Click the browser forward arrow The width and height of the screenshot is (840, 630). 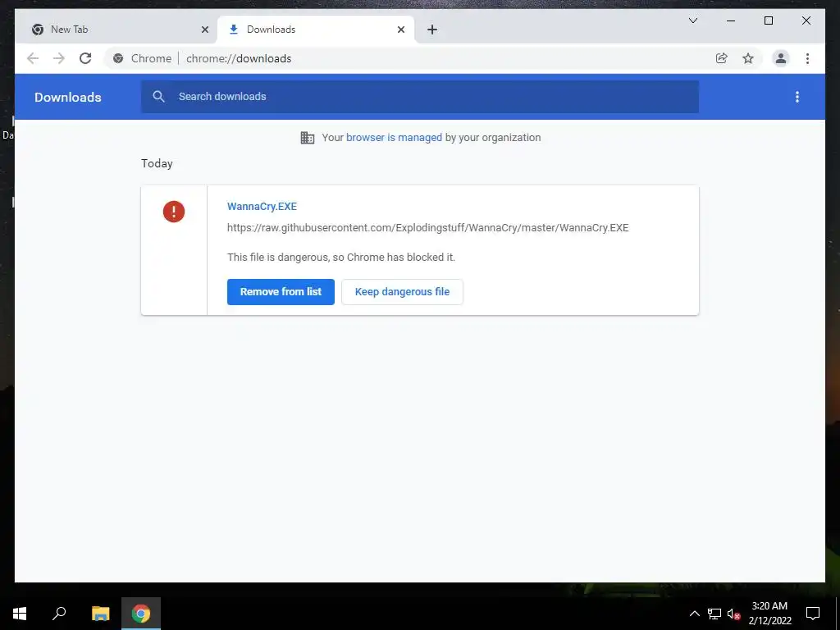point(59,58)
